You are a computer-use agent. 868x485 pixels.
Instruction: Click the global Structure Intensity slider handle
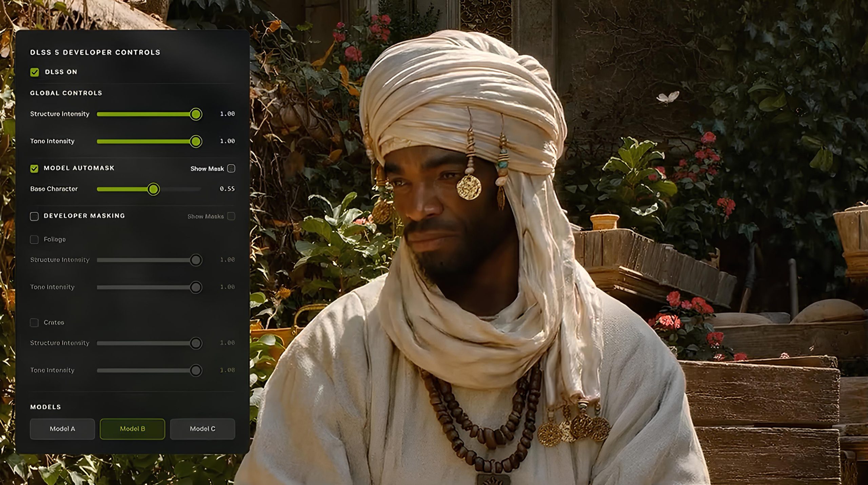(x=196, y=114)
